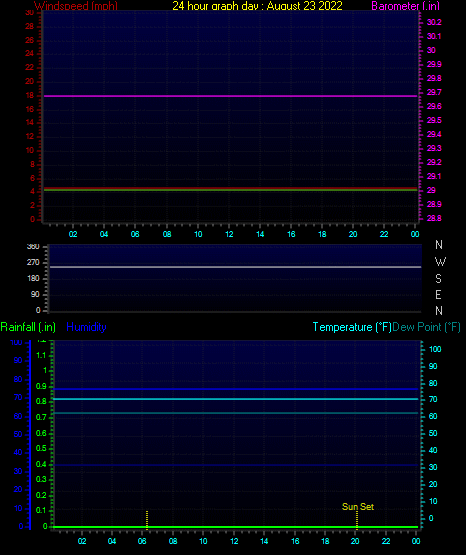Click the "W" compass label
466x555 pixels.
tap(440, 262)
